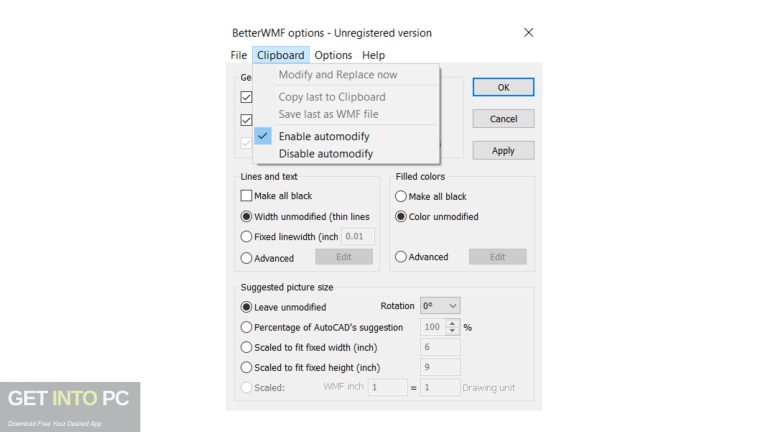Select Make all black under Filled colors
This screenshot has height=432, width=768.
pyautogui.click(x=401, y=197)
